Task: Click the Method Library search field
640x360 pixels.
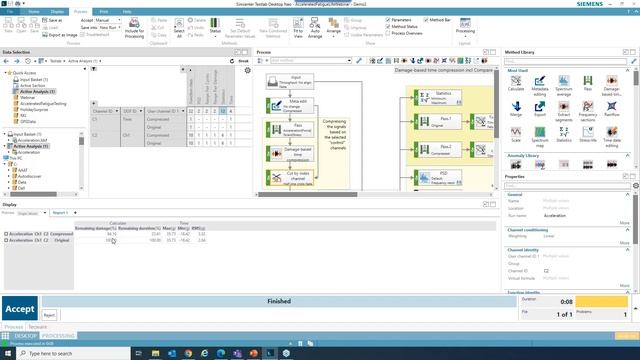Action: click(x=566, y=61)
